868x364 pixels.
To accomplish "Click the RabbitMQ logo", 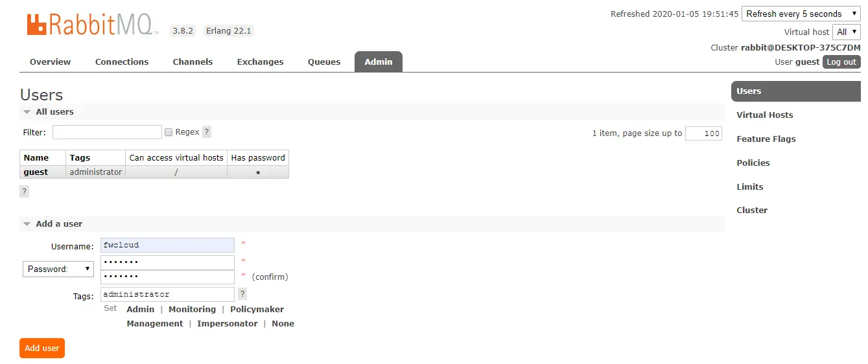I will pos(91,25).
